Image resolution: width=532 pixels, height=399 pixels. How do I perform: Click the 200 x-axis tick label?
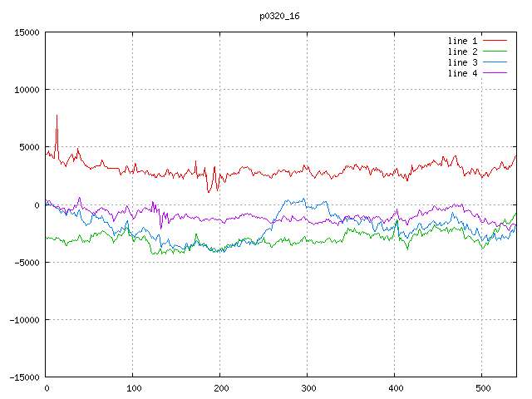219,388
